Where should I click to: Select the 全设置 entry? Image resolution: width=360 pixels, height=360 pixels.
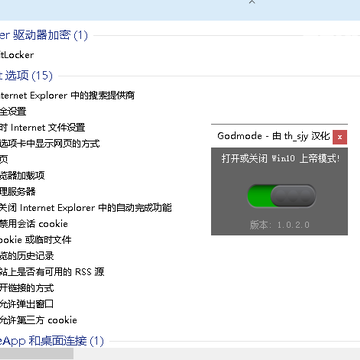pyautogui.click(x=13, y=112)
